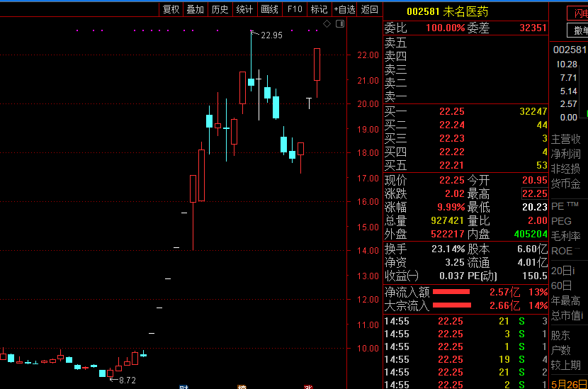Open F10 company information

click(295, 9)
